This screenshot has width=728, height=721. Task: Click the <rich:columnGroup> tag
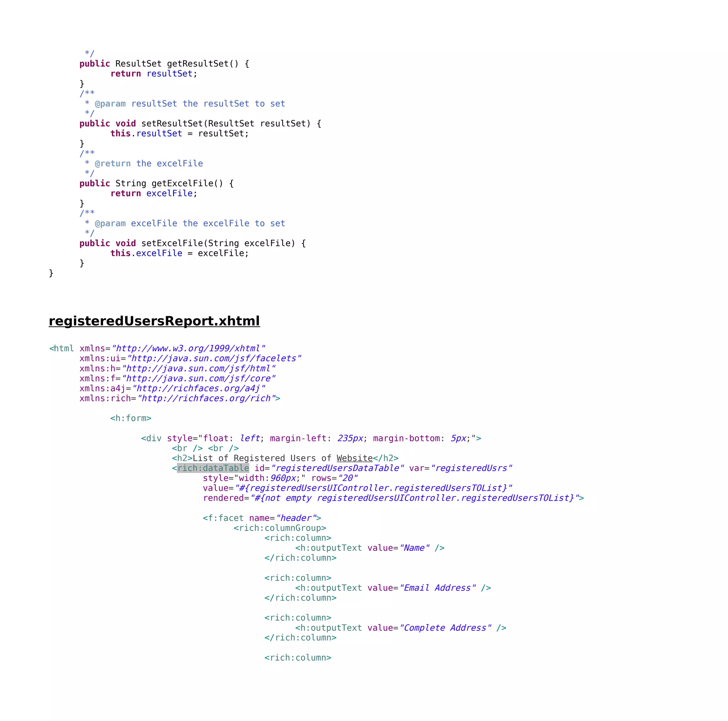(280, 528)
